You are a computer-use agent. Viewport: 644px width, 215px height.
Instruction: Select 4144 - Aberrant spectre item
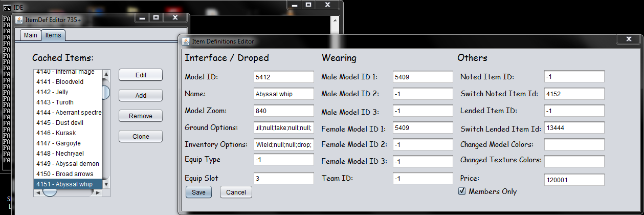point(68,112)
